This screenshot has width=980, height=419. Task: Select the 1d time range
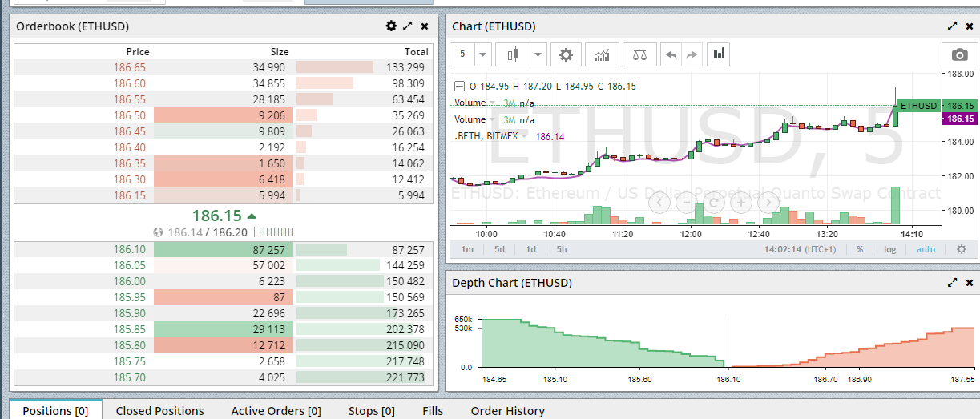530,249
